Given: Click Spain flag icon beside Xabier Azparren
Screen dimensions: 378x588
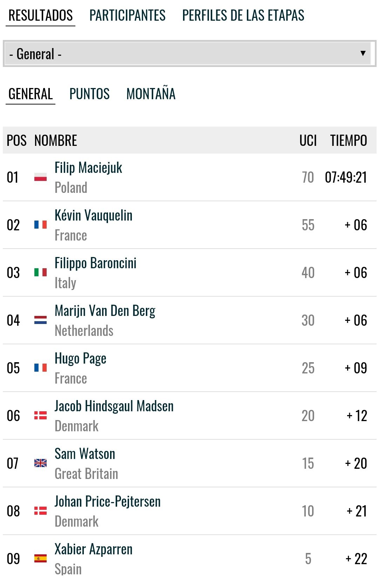Looking at the screenshot, I should 40,559.
